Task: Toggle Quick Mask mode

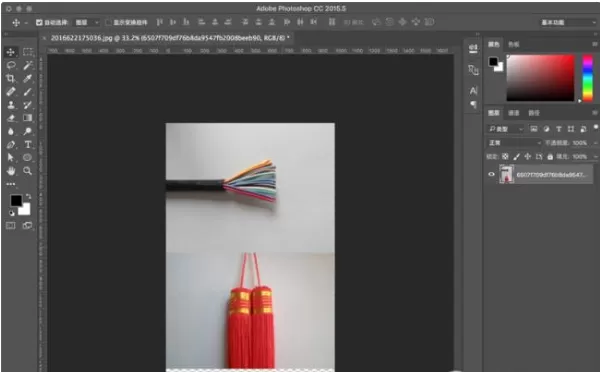Action: [11, 225]
